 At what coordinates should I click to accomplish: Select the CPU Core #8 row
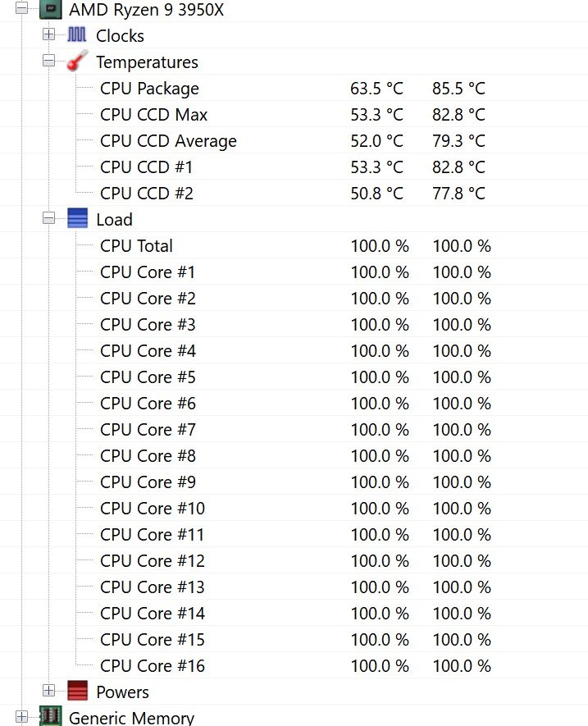(294, 455)
